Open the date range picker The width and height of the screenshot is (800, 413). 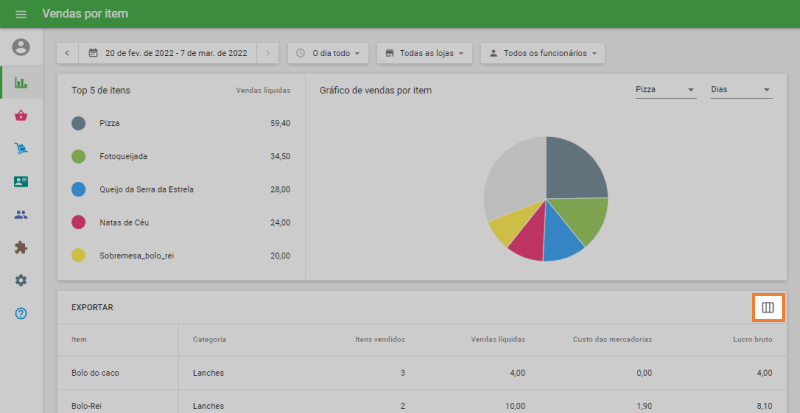point(167,53)
